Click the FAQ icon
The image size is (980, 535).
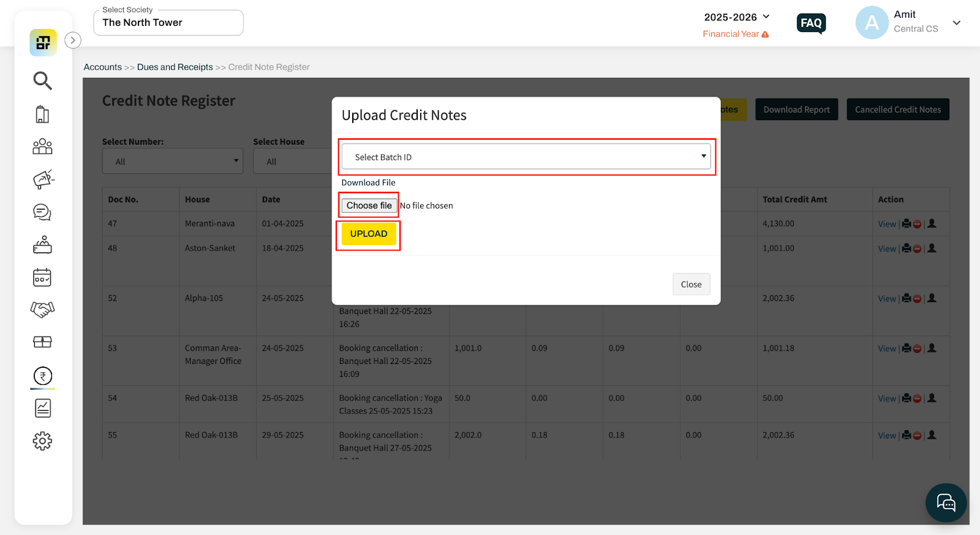click(x=811, y=23)
